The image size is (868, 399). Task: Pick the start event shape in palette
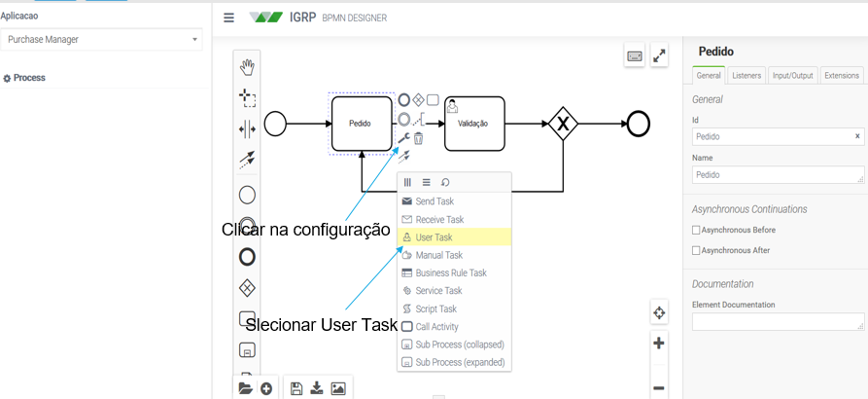point(247,195)
